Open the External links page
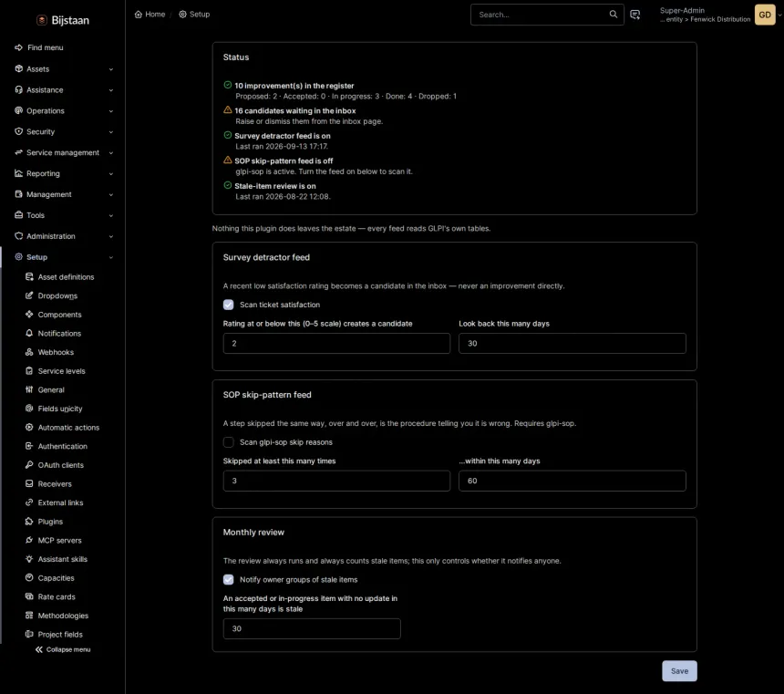The image size is (784, 694). tap(60, 502)
